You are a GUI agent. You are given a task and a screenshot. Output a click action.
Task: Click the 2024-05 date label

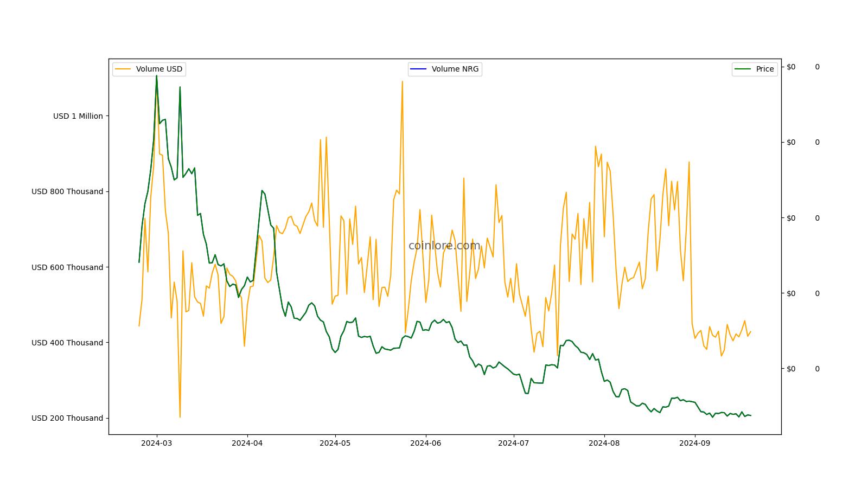335,442
